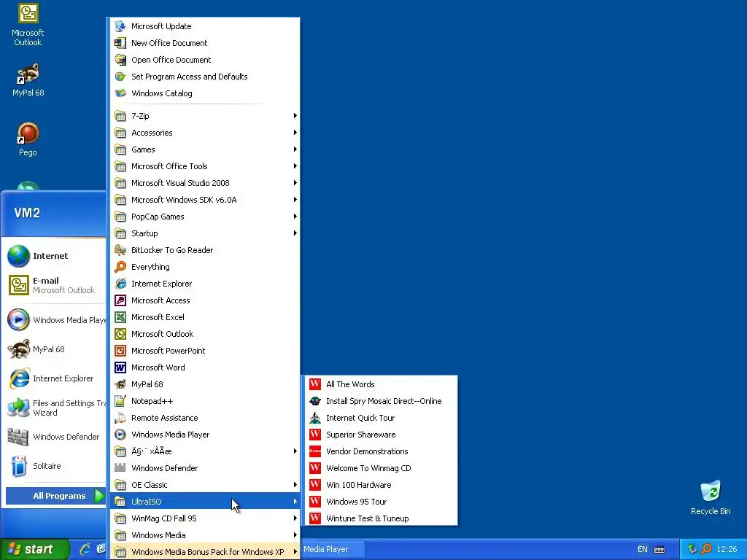Open Windows Media Bonus Pack for Windows XP
The height and width of the screenshot is (560, 747).
(x=205, y=552)
